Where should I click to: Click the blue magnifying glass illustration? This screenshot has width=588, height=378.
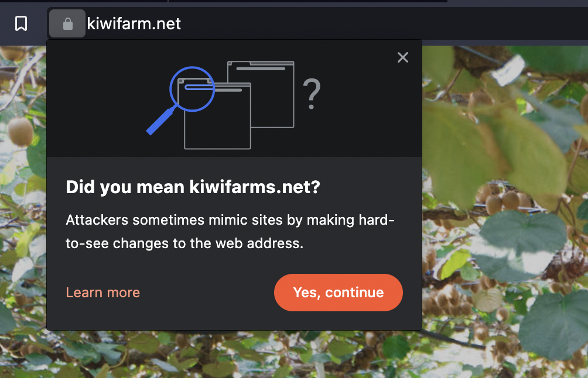pos(181,101)
